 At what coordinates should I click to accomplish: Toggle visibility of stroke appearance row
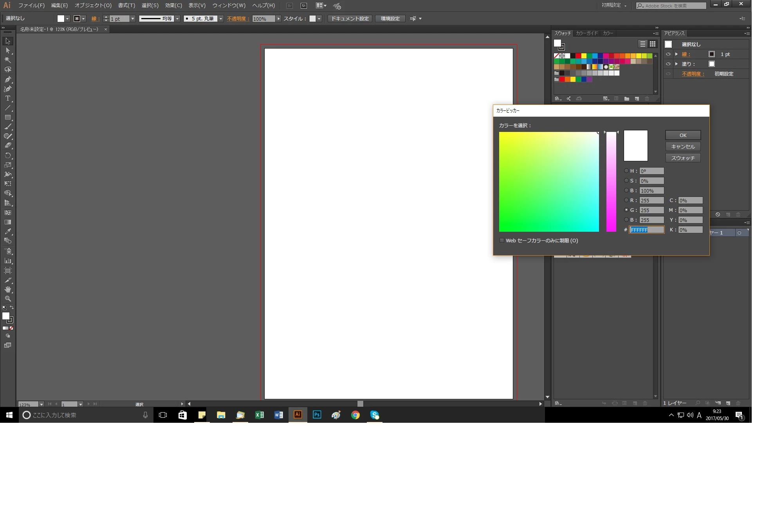(x=668, y=54)
